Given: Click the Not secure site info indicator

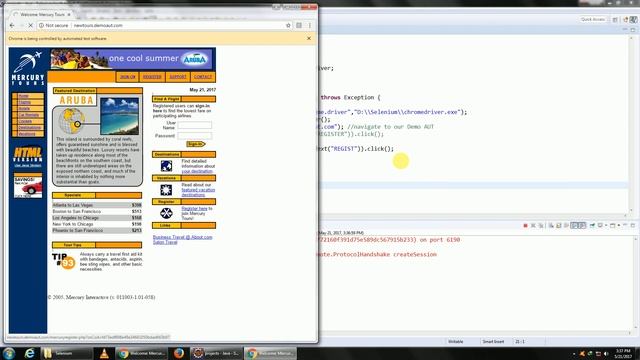Looking at the screenshot, I should pos(53,25).
